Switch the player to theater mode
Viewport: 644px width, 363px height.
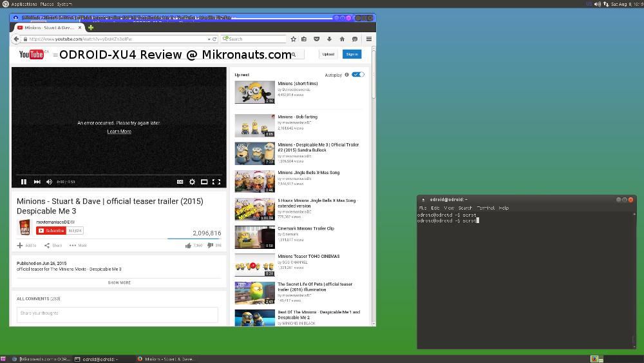point(204,182)
